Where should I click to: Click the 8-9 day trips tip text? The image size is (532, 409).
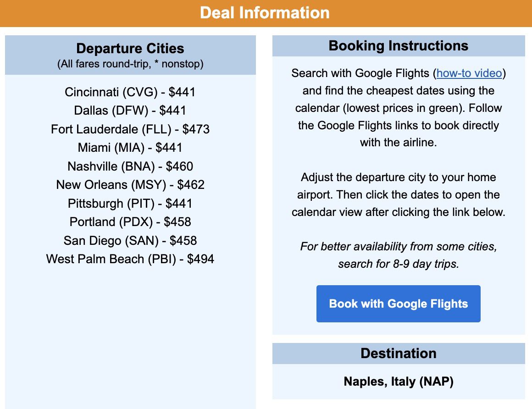pos(398,255)
